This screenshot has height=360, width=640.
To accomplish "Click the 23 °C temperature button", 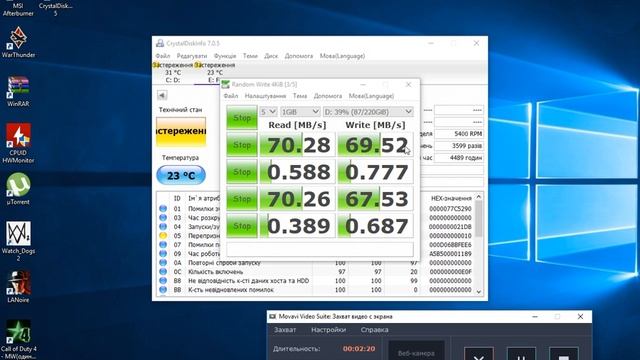I will 181,176.
